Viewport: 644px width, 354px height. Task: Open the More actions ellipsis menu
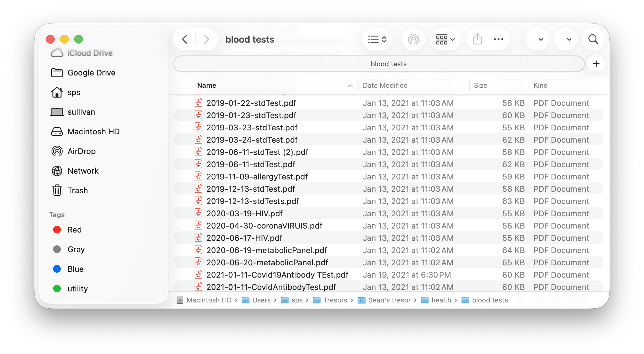pos(498,39)
